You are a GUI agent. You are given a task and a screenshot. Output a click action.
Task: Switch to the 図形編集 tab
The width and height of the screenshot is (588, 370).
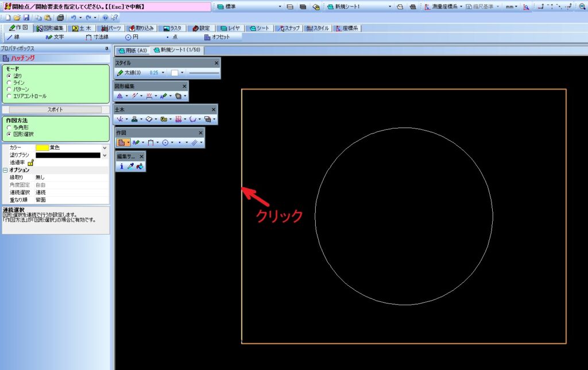click(50, 28)
